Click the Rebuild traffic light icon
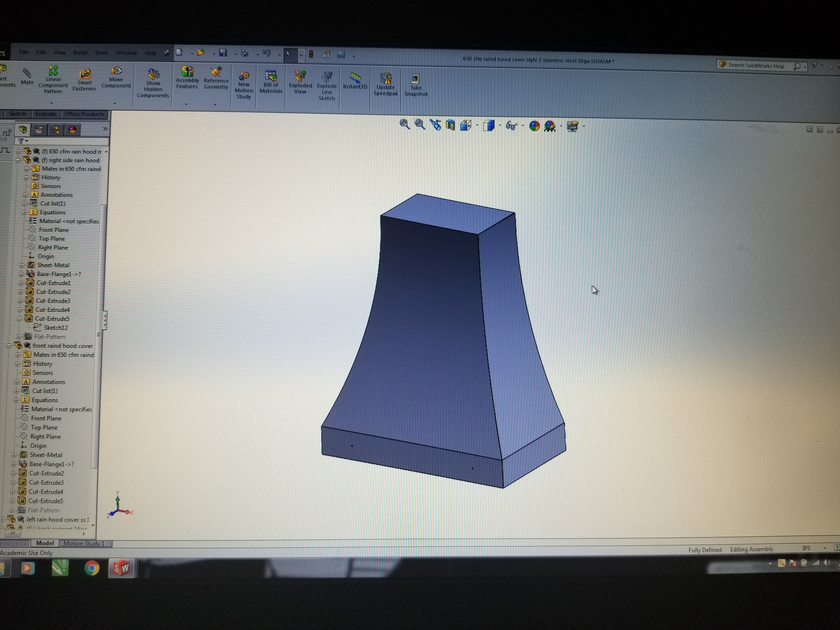 click(x=311, y=54)
